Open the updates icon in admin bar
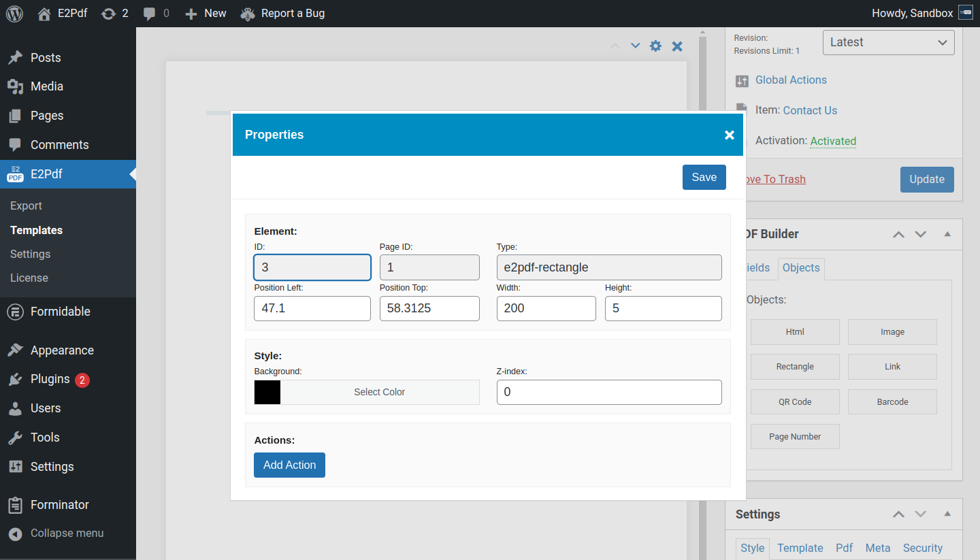 click(108, 14)
